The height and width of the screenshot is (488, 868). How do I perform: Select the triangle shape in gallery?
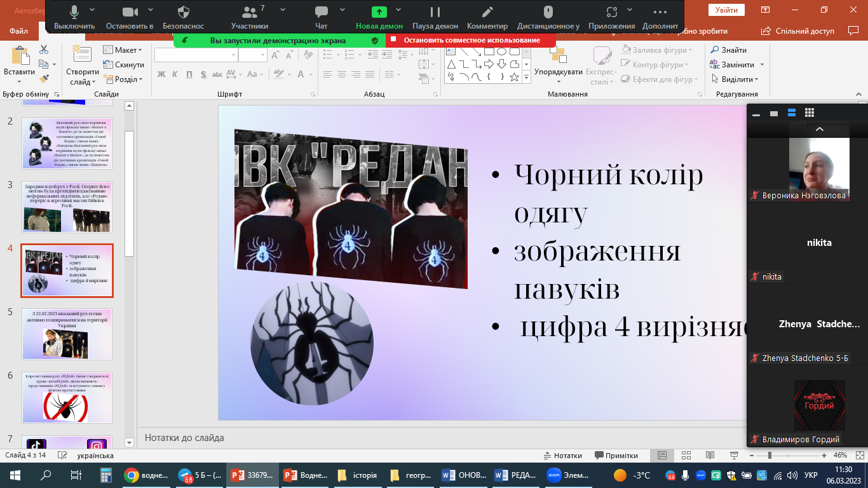click(451, 64)
